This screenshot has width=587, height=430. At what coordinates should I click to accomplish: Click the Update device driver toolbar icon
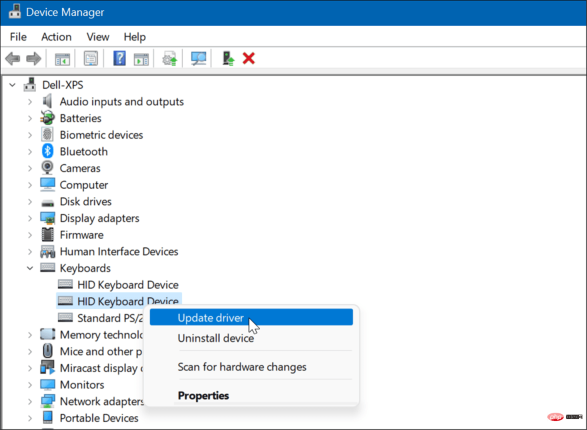169,59
